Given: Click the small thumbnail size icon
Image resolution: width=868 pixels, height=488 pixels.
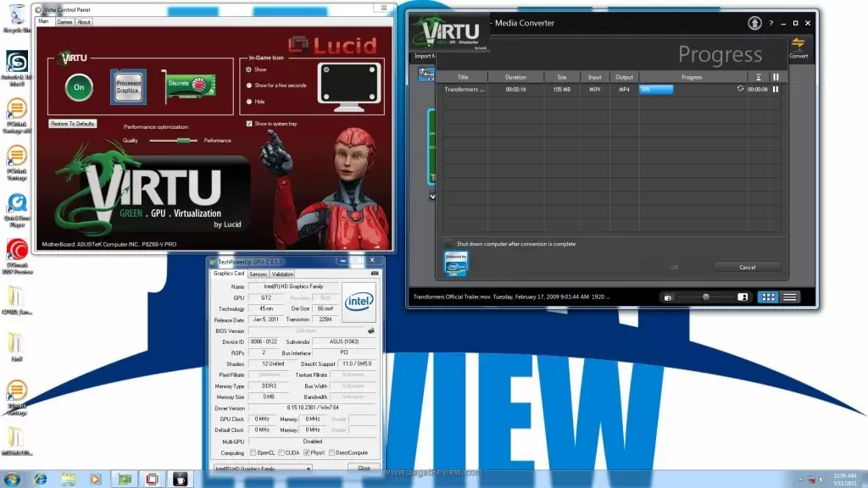Looking at the screenshot, I should 668,297.
